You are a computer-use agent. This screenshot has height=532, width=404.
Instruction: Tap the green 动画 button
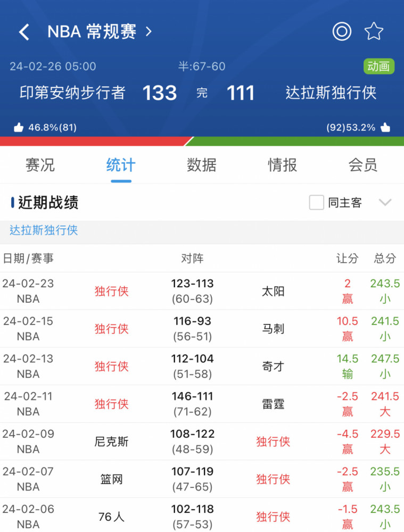click(379, 66)
